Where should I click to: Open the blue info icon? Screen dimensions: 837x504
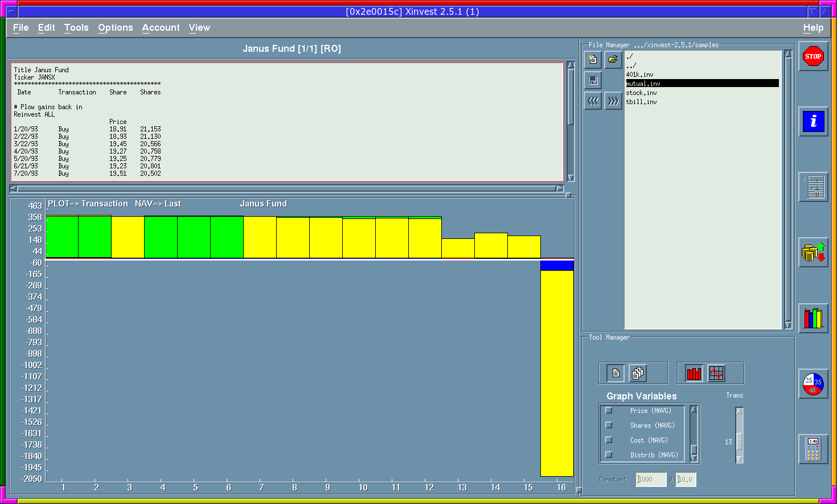(x=813, y=121)
